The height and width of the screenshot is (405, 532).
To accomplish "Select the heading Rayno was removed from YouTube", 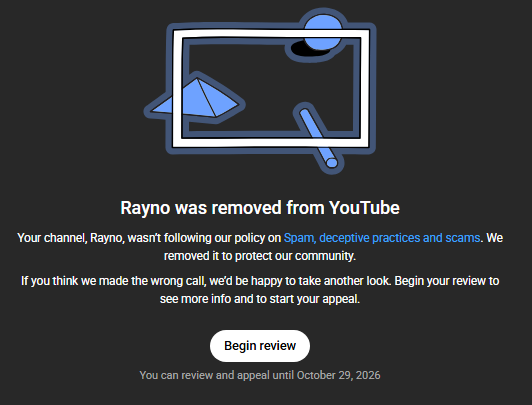I will coord(260,208).
